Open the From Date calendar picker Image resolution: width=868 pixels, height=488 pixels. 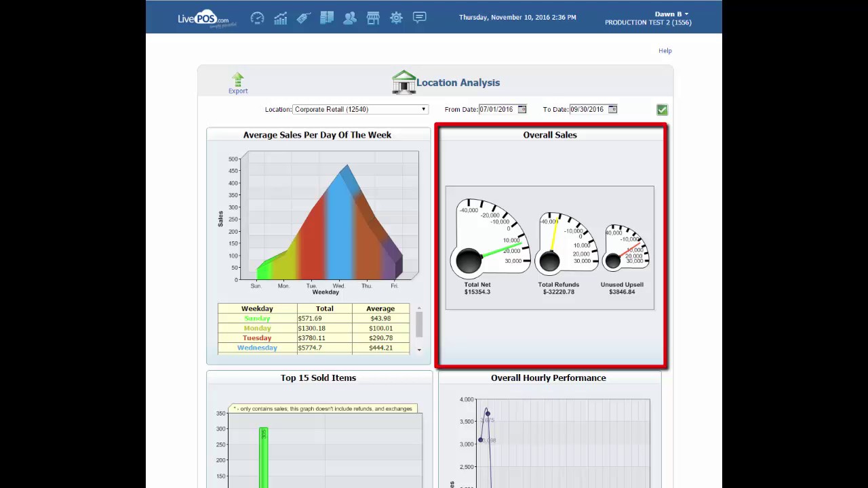coord(521,109)
